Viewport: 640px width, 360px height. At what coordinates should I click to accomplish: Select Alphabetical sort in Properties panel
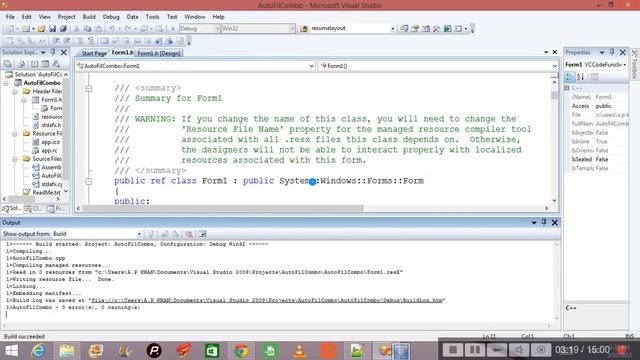(x=581, y=77)
